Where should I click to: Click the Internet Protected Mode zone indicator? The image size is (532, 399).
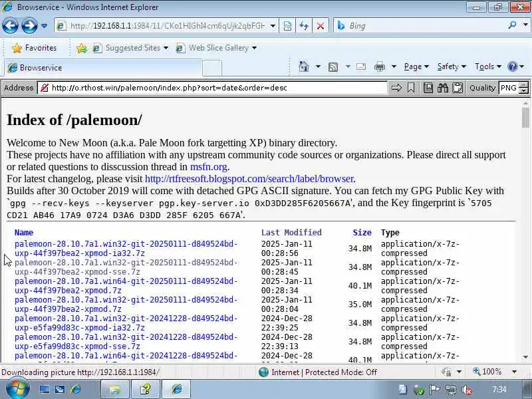tap(318, 372)
